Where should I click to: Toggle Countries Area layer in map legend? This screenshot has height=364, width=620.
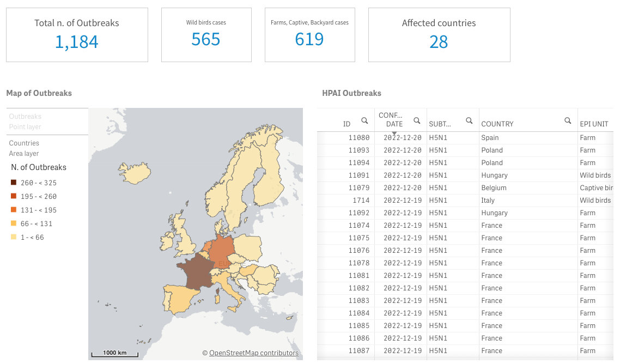[x=24, y=148]
